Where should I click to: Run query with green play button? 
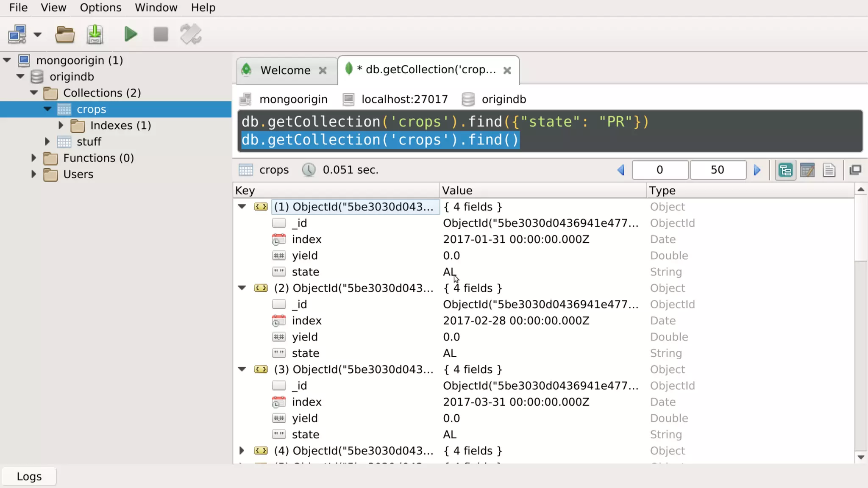(131, 34)
